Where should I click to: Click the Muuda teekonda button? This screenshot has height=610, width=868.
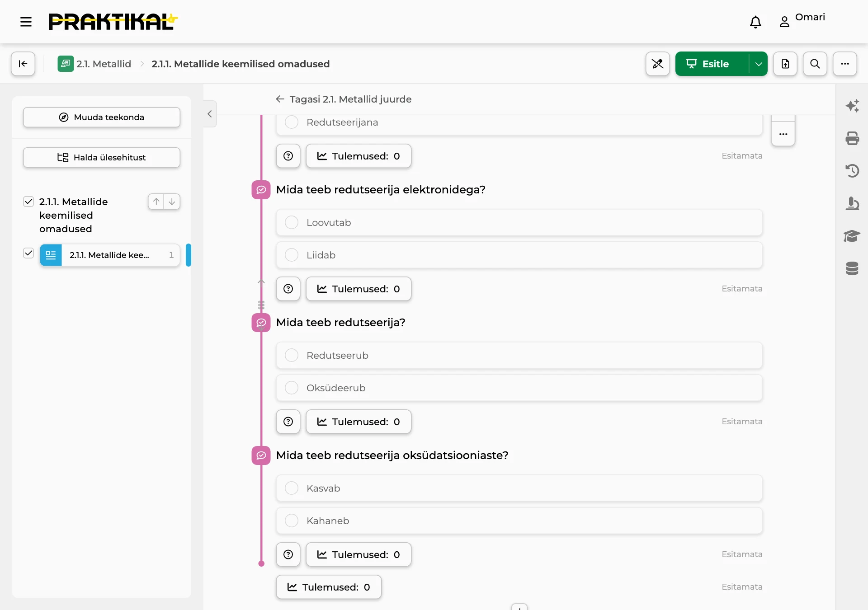(x=102, y=117)
